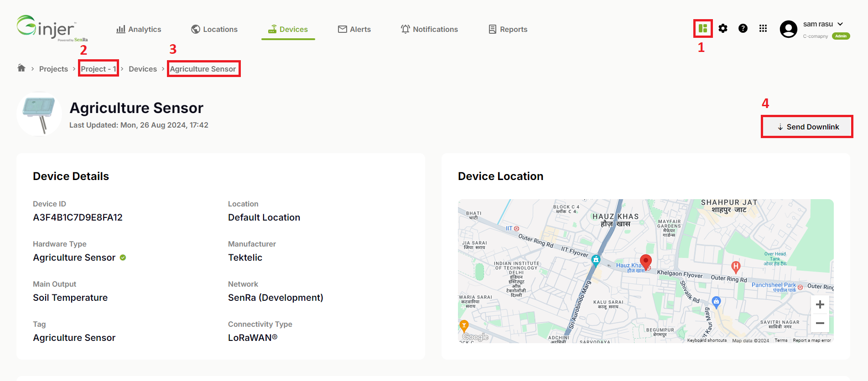Click the user profile avatar
Image resolution: width=868 pixels, height=381 pixels.
(789, 29)
